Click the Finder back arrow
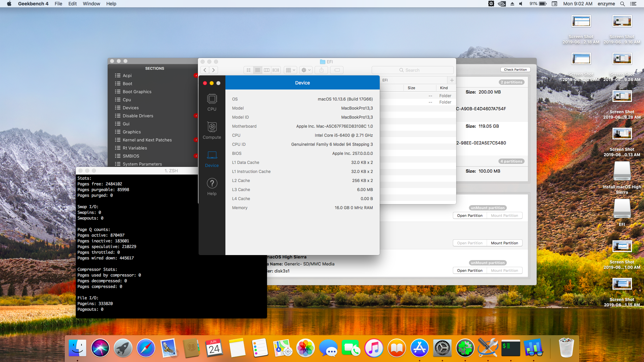 point(205,70)
